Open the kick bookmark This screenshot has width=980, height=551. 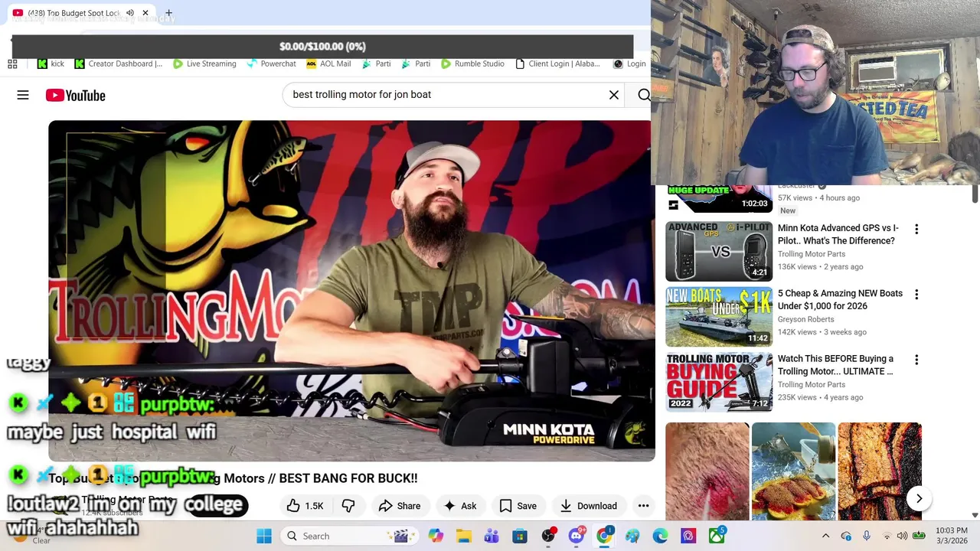tap(51, 64)
